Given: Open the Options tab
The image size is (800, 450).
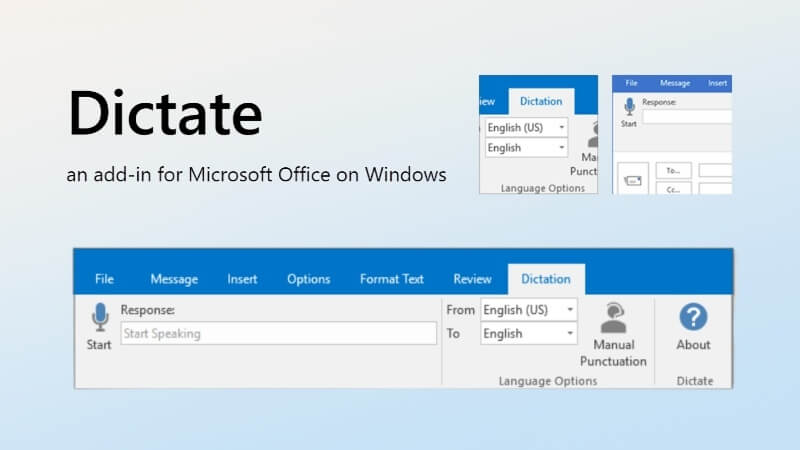Looking at the screenshot, I should click(308, 279).
